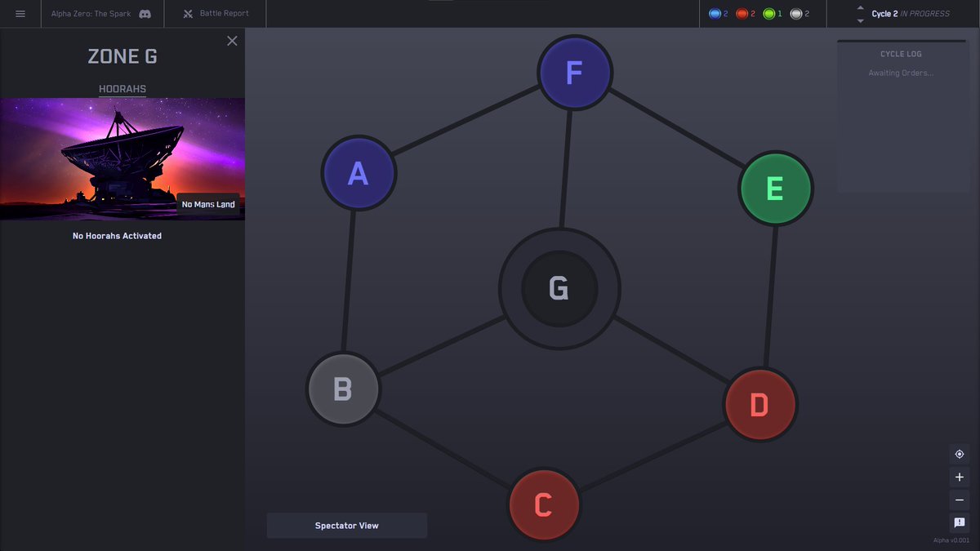
Task: Select zone C node
Action: click(x=543, y=505)
